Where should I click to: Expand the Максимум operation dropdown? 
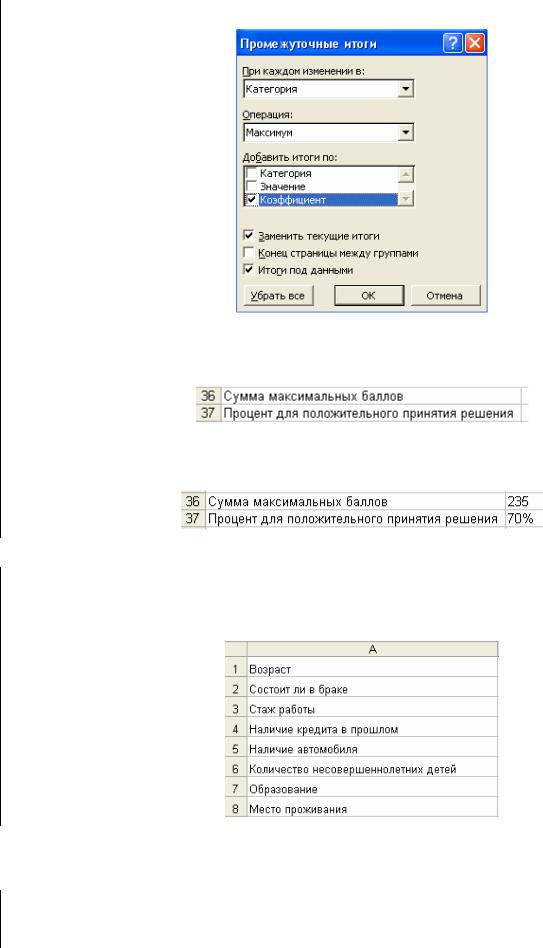coord(406,132)
